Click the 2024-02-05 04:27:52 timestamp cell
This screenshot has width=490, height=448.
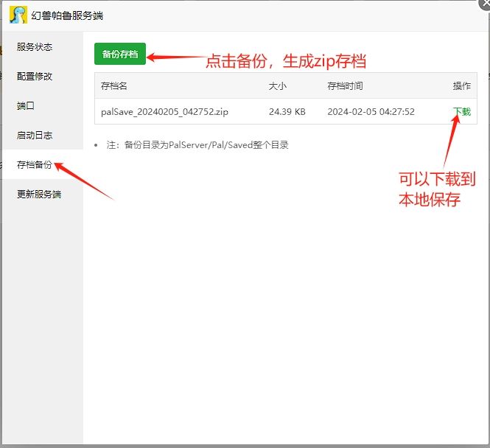point(371,111)
